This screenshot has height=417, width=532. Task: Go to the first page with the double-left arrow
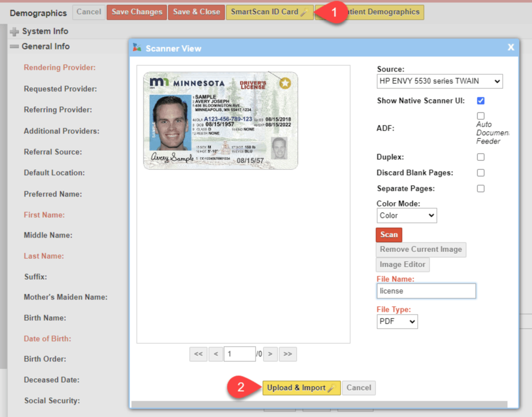198,354
